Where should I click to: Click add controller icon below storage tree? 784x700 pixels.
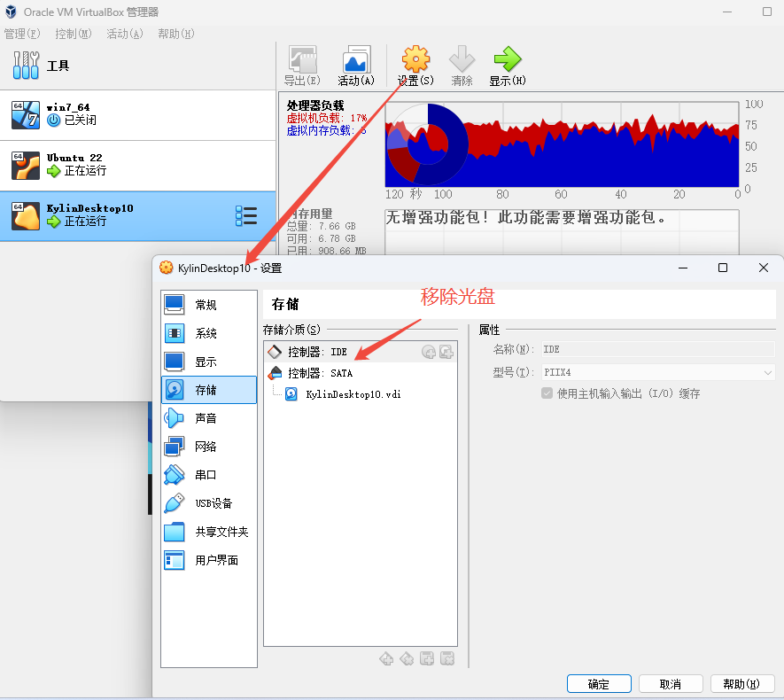pyautogui.click(x=386, y=658)
